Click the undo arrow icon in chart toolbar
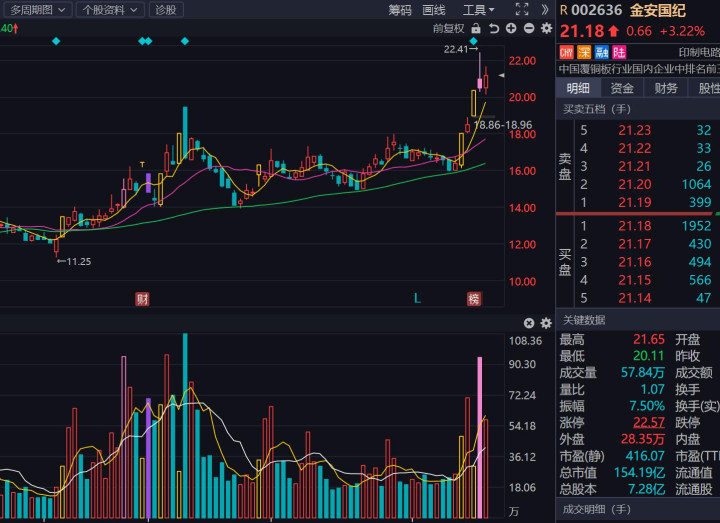 click(x=493, y=28)
